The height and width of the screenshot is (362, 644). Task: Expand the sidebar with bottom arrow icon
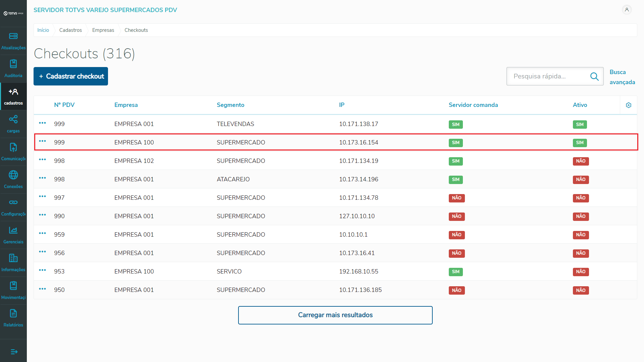tap(14, 352)
